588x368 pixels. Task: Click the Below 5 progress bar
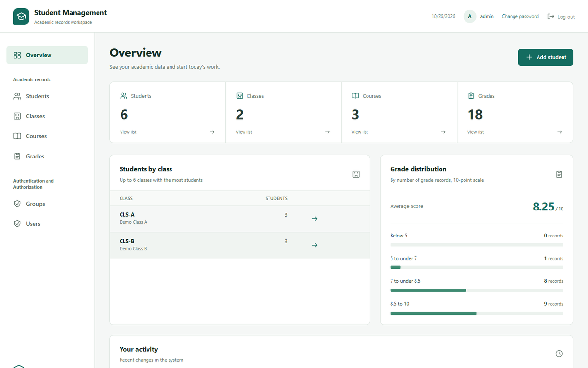click(477, 245)
